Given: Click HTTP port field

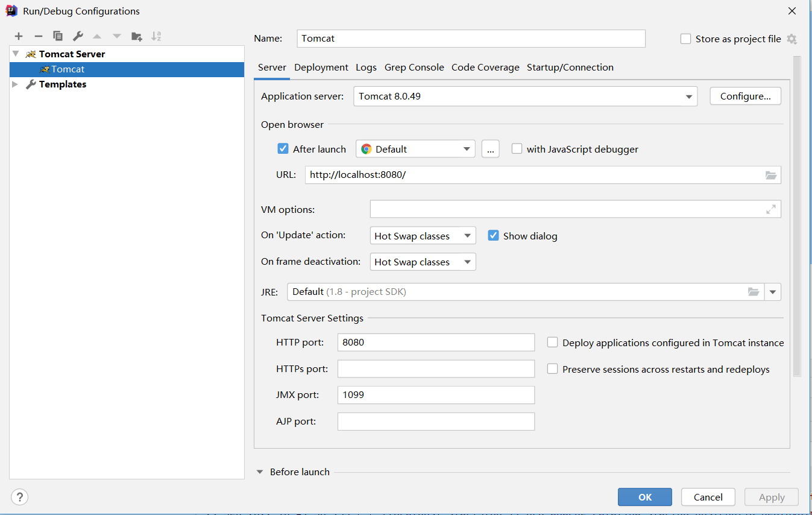Looking at the screenshot, I should [x=436, y=342].
